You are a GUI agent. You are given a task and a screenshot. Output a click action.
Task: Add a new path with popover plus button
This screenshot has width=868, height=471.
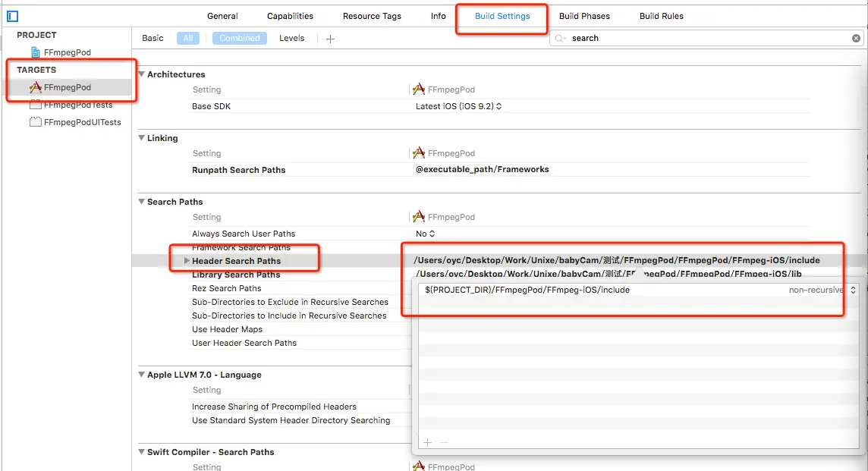427,442
